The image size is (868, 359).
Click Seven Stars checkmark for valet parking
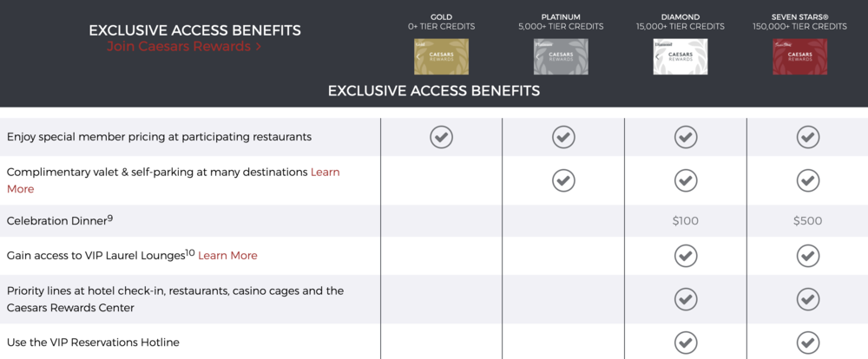[x=808, y=180]
